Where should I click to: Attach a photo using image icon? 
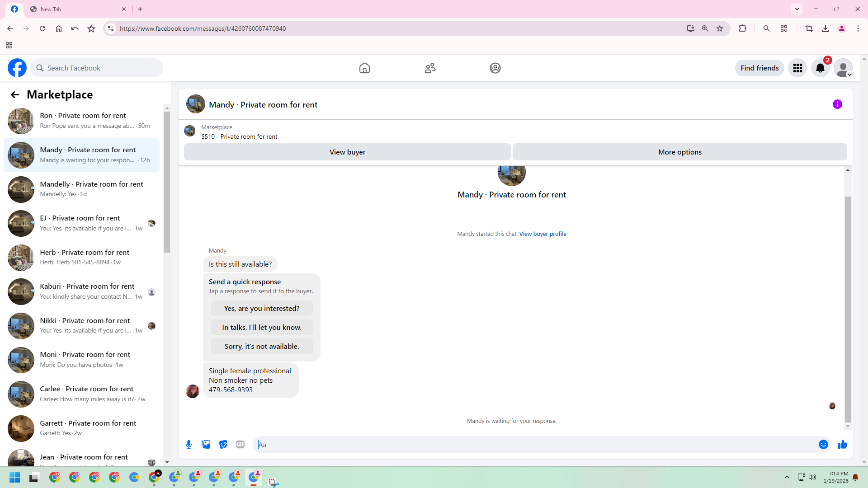pyautogui.click(x=206, y=445)
